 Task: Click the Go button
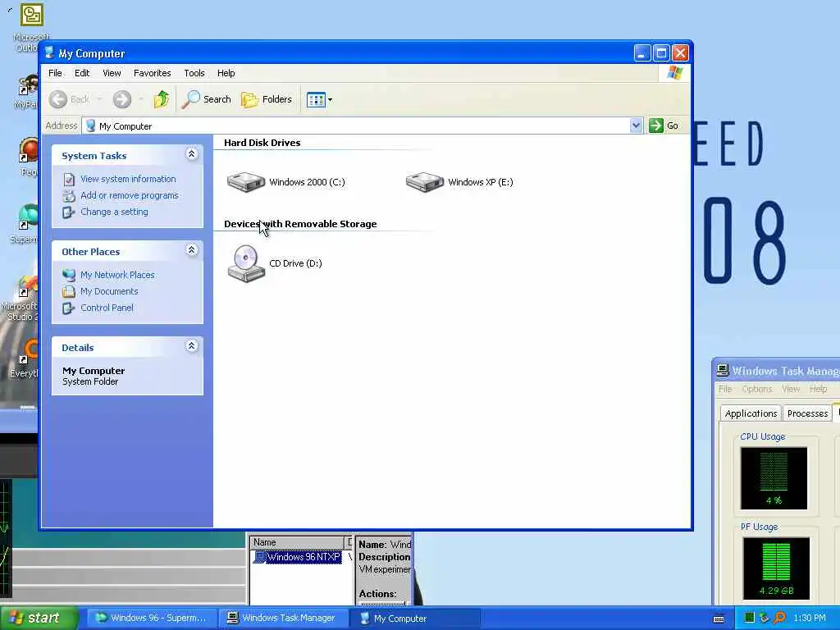pyautogui.click(x=664, y=126)
